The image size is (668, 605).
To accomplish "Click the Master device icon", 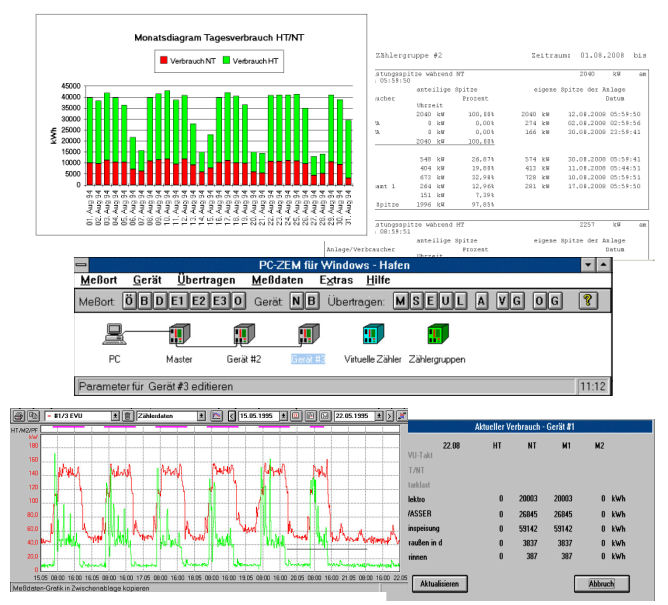I will (180, 333).
